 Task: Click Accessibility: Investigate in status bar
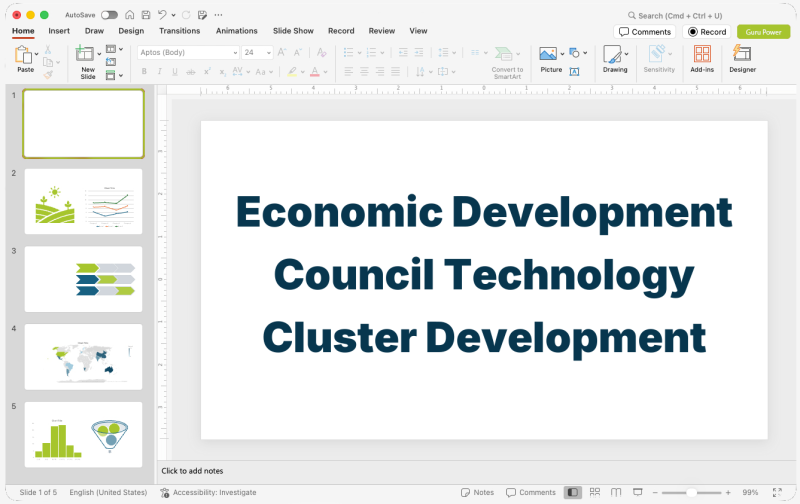[208, 492]
